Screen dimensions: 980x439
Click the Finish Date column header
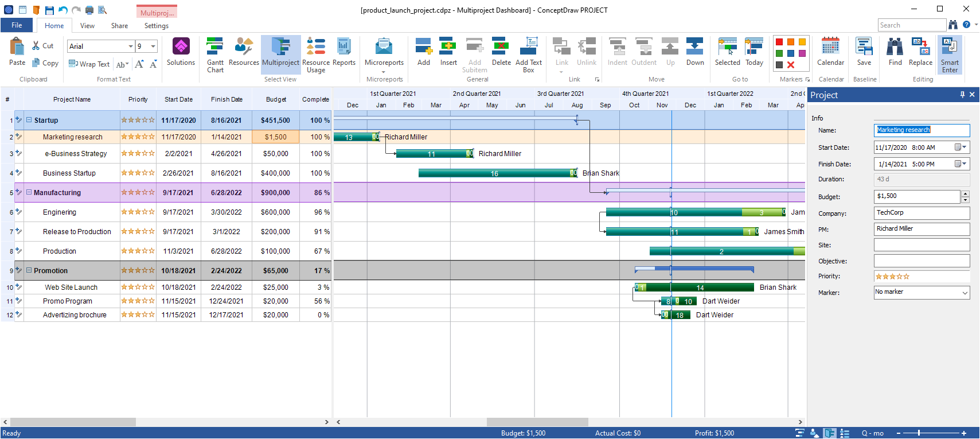227,99
